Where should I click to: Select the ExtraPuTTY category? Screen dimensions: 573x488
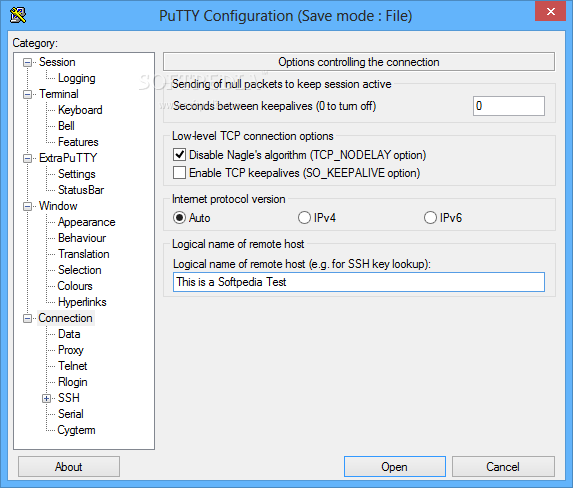pos(68,158)
